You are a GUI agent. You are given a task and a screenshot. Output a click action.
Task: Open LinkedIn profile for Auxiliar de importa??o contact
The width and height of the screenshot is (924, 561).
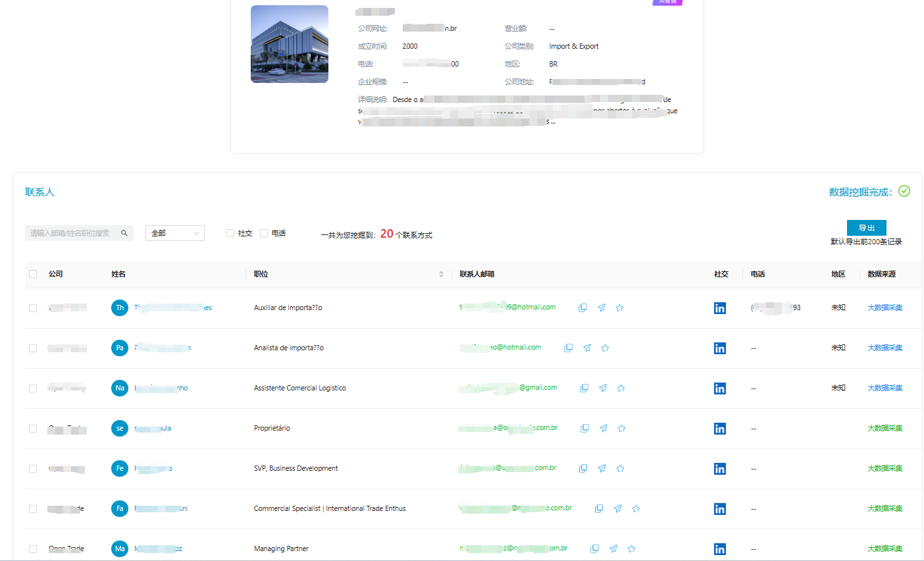pyautogui.click(x=720, y=308)
